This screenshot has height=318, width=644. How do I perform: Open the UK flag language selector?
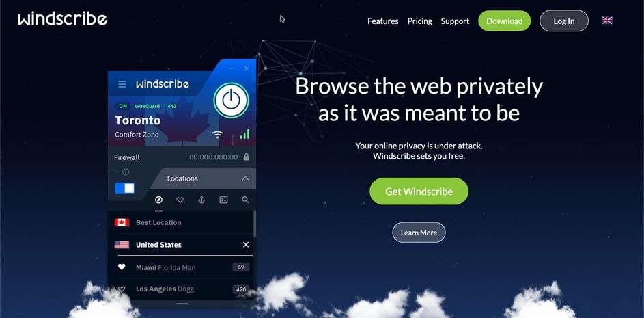[x=607, y=21]
